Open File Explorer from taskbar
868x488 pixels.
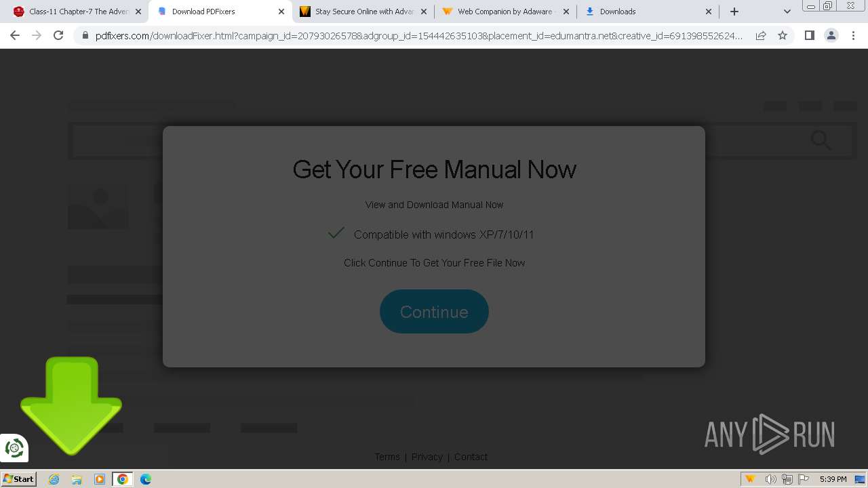pos(77,479)
